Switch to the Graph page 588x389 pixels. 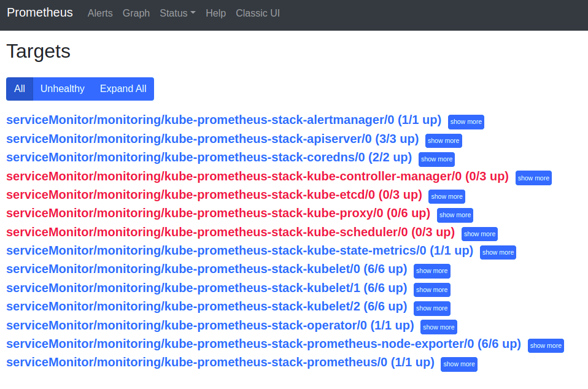pyautogui.click(x=136, y=13)
